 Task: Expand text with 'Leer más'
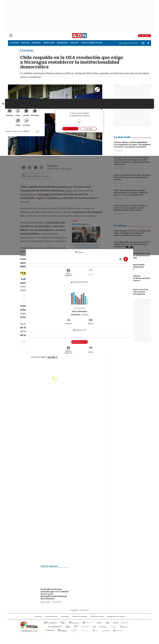point(53,357)
